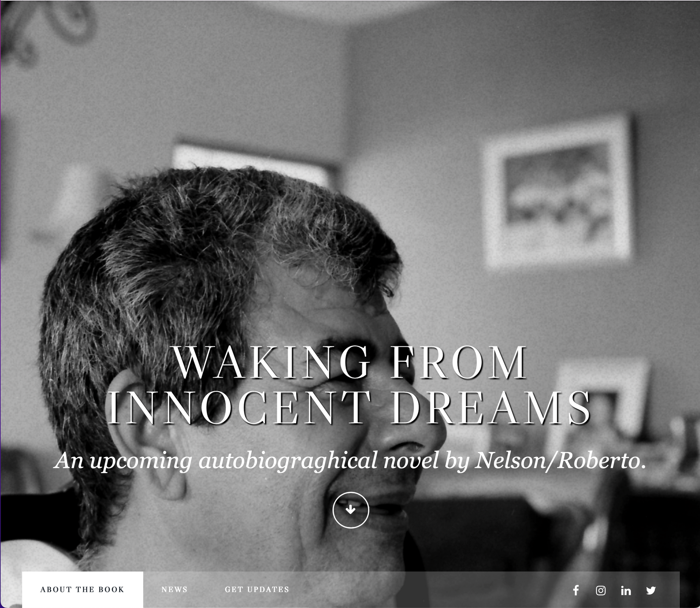Image resolution: width=700 pixels, height=608 pixels.
Task: Click the circled down-arrow scroll icon
Action: [351, 510]
